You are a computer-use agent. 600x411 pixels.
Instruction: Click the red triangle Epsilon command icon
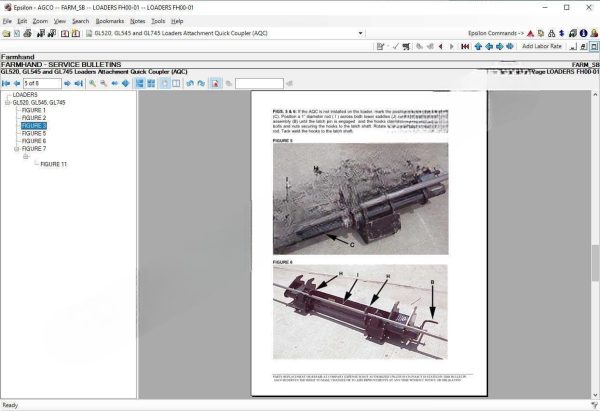click(x=530, y=34)
